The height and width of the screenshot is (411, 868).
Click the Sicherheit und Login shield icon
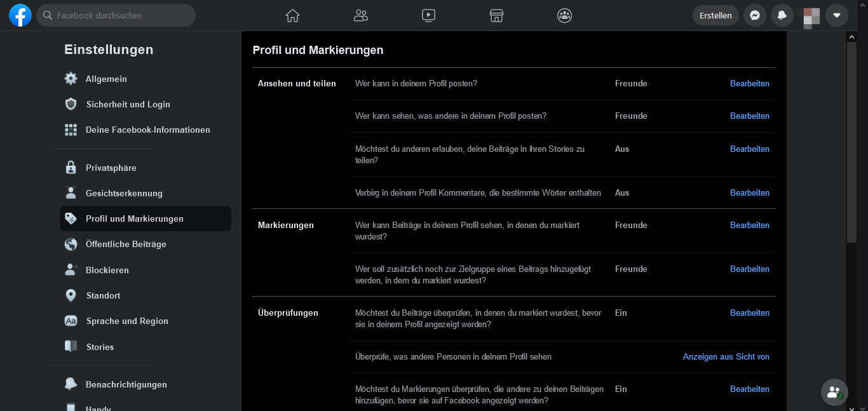coord(71,104)
